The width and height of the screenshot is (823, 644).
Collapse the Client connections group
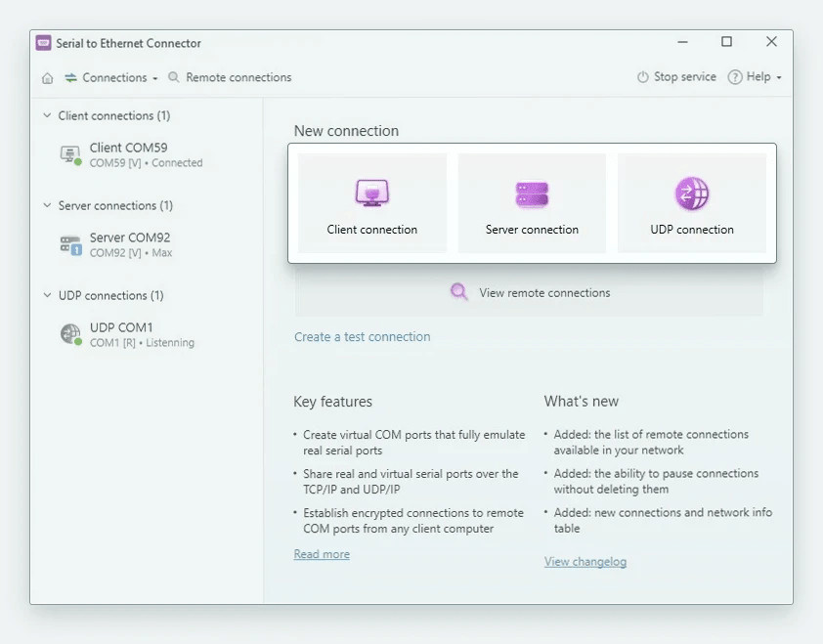point(46,115)
